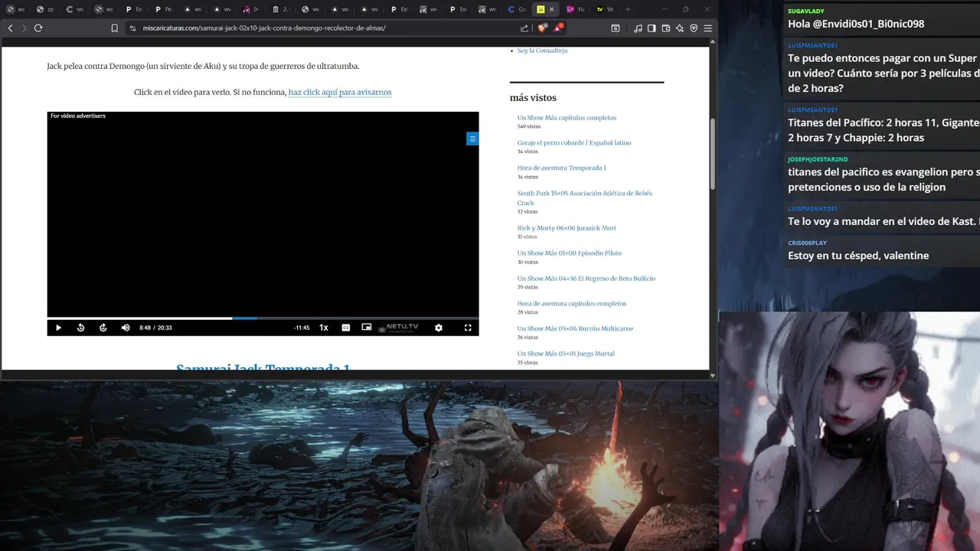The height and width of the screenshot is (551, 980).
Task: Open the blue playlist menu icon
Action: click(472, 139)
